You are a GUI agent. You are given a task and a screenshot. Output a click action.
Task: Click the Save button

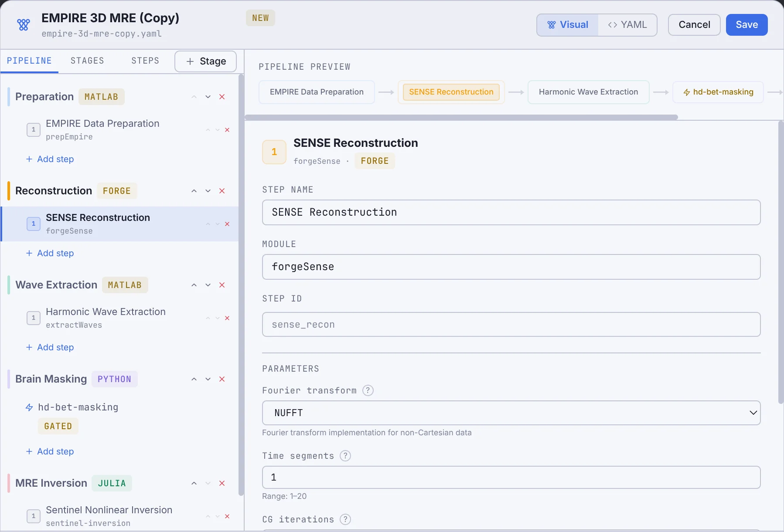coord(747,25)
